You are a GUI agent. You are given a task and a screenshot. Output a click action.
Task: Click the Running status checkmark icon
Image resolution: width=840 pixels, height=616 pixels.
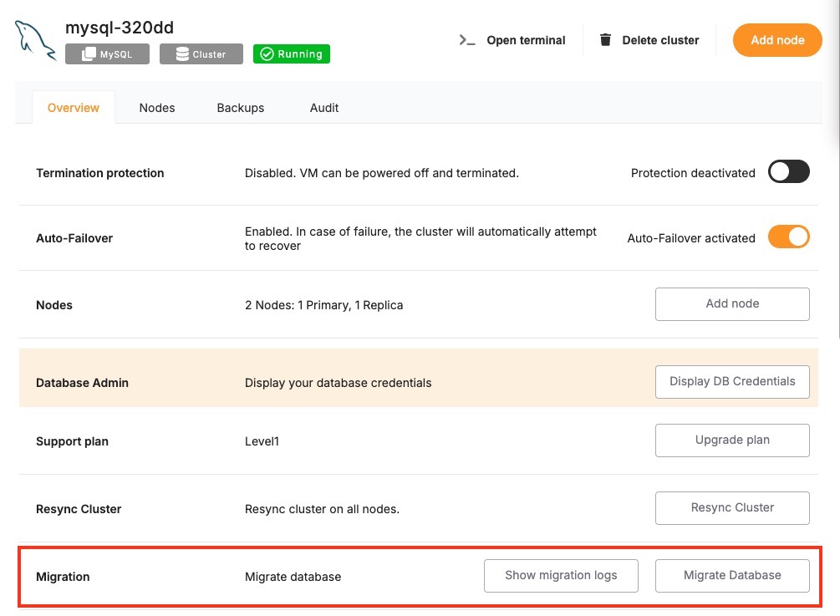click(267, 54)
